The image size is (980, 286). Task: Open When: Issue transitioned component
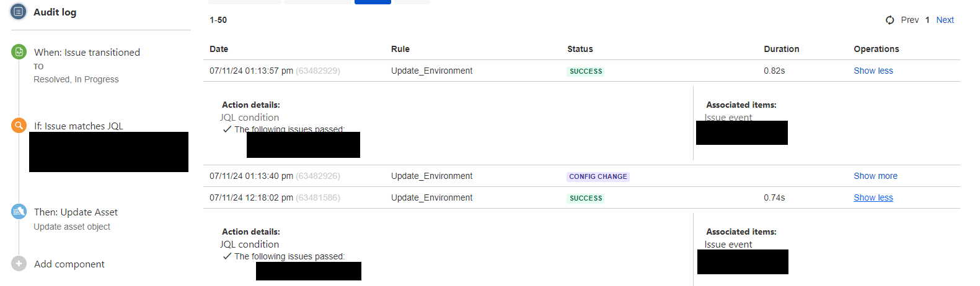[87, 53]
